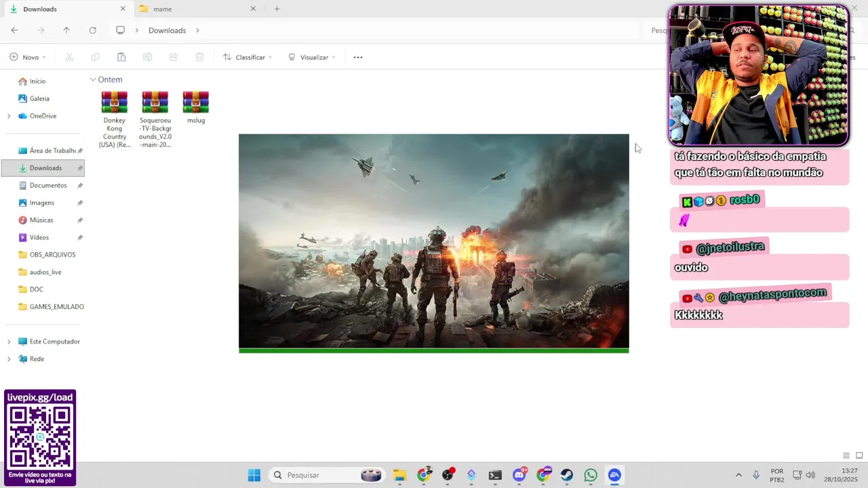Create new item with Novo button
Screen dimensions: 868x488
[x=28, y=58]
